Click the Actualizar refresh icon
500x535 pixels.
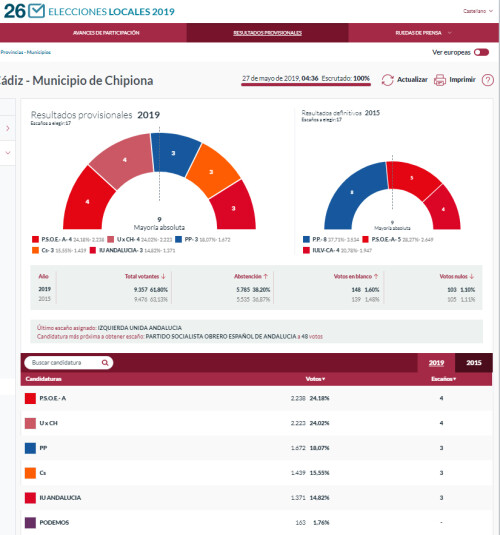(387, 80)
